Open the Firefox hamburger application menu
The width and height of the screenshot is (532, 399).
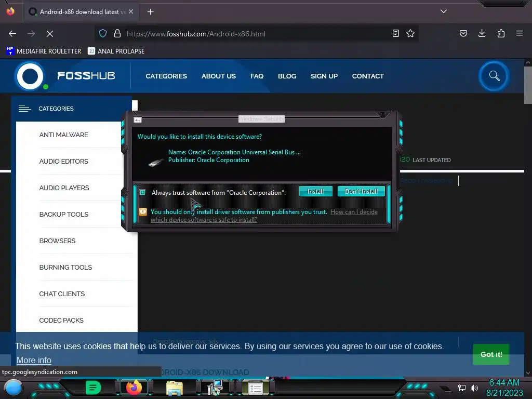pos(520,33)
